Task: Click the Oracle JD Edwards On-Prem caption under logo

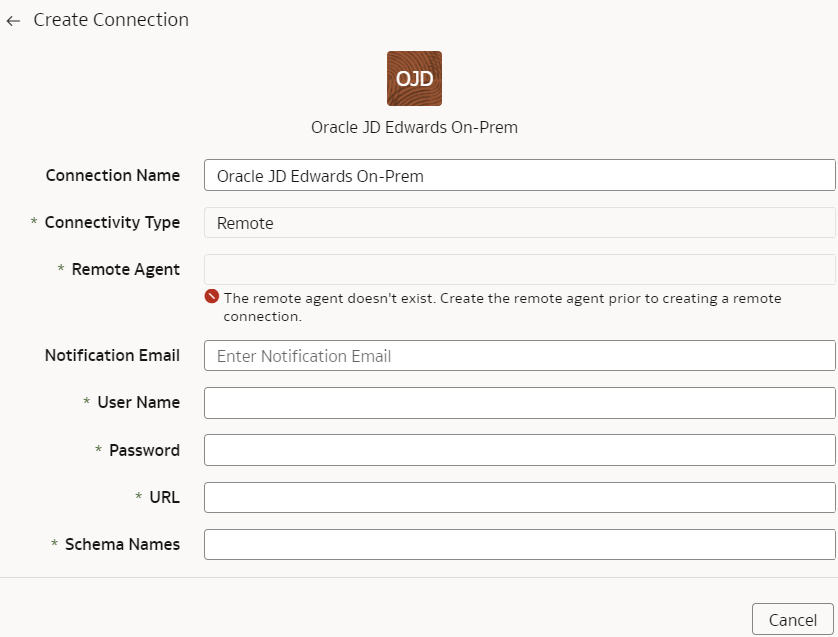Action: pyautogui.click(x=414, y=127)
